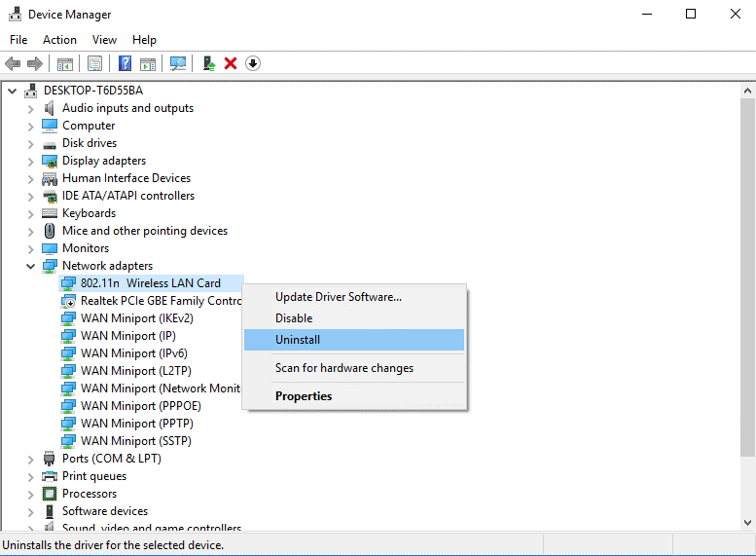Image resolution: width=756 pixels, height=556 pixels.
Task: Select Update Driver Software in context menu
Action: 338,297
